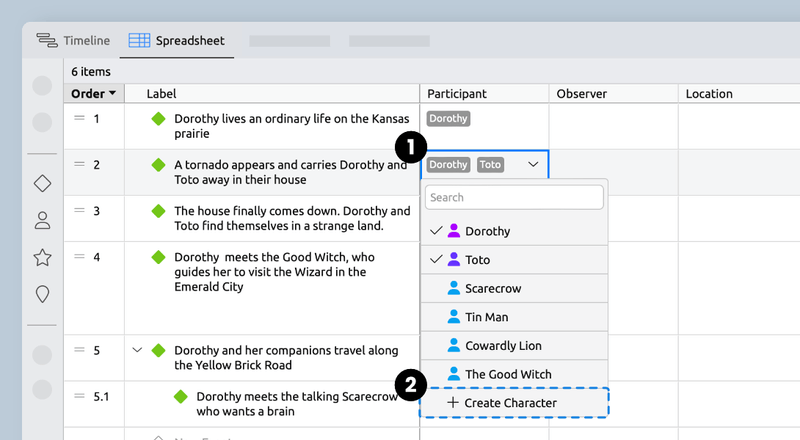The height and width of the screenshot is (440, 800).
Task: Click the green diamond of row 2
Action: tap(159, 165)
